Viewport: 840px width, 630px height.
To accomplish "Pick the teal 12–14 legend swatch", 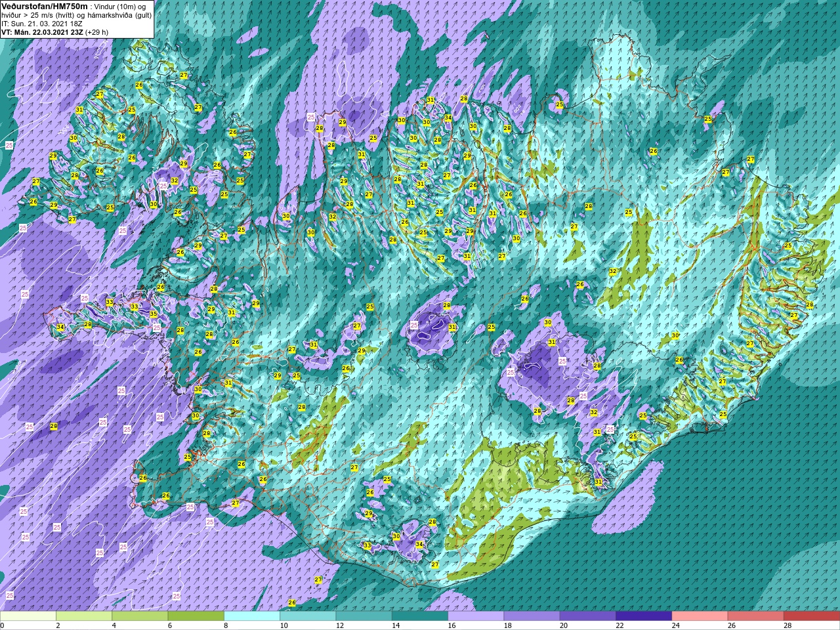I will click(x=364, y=616).
